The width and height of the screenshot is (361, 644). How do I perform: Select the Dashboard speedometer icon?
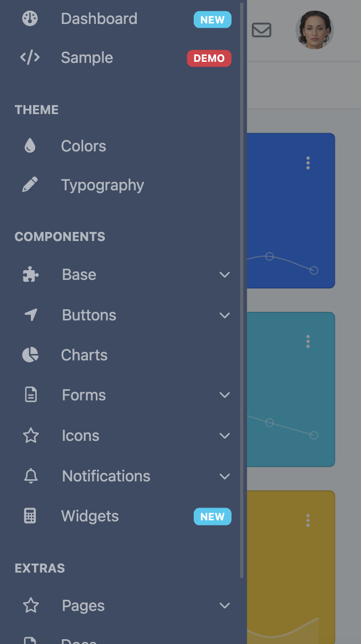[29, 19]
